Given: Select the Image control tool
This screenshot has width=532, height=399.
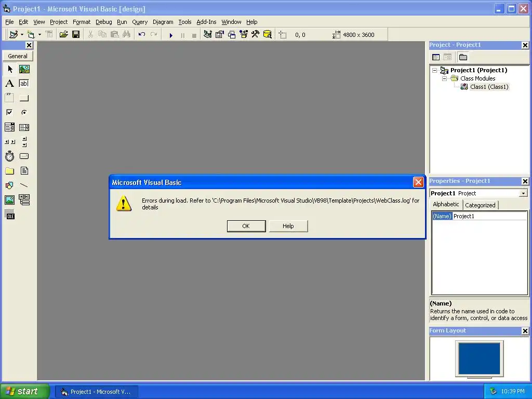Looking at the screenshot, I should point(10,200).
